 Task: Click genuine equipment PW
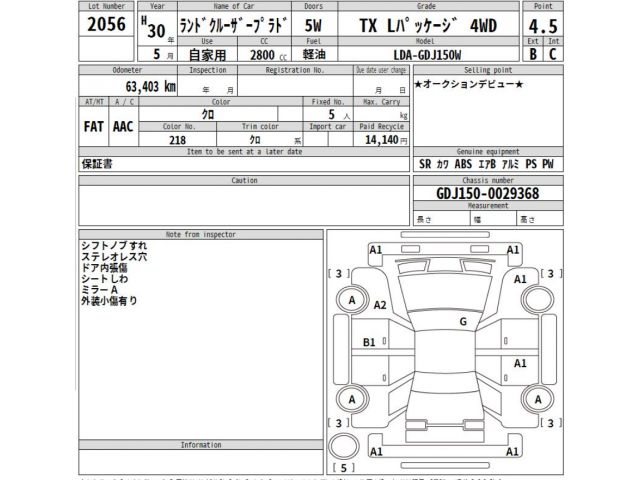(x=548, y=164)
